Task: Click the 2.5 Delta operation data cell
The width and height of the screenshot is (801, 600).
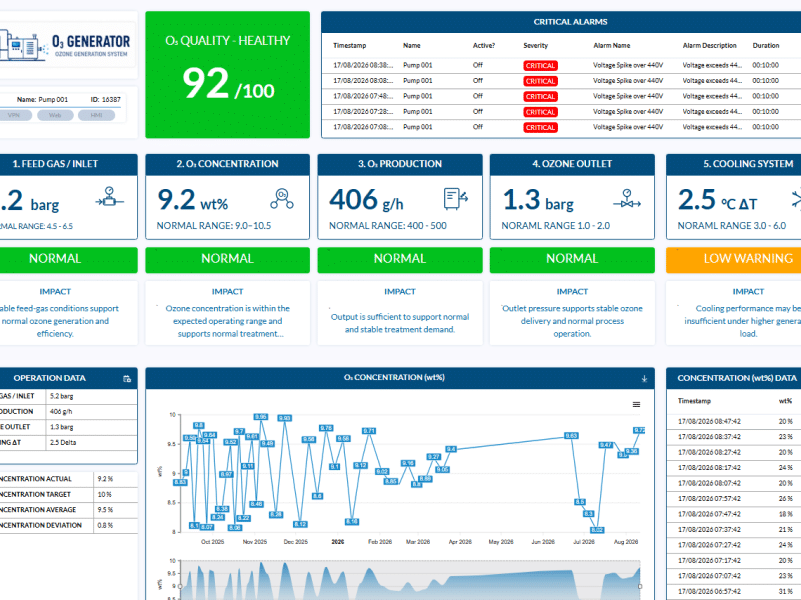Action: [x=92, y=442]
